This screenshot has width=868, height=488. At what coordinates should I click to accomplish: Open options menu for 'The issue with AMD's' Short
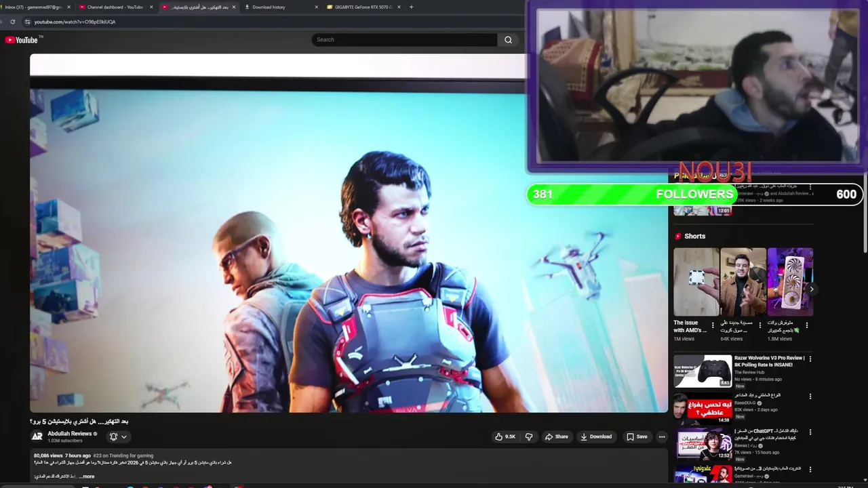pos(713,325)
